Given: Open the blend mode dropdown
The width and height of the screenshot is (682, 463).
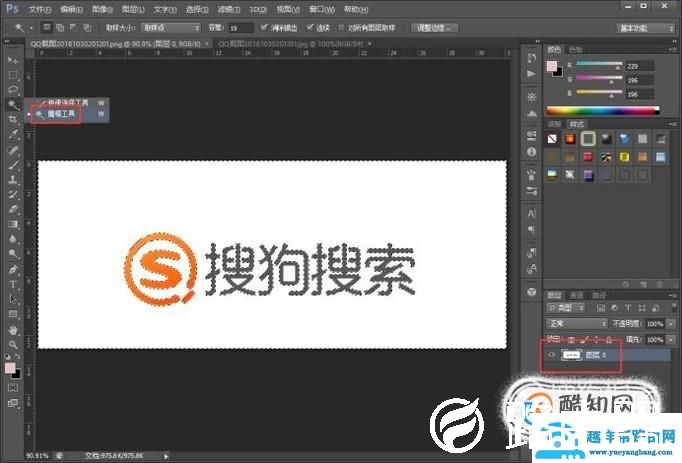Looking at the screenshot, I should 577,324.
